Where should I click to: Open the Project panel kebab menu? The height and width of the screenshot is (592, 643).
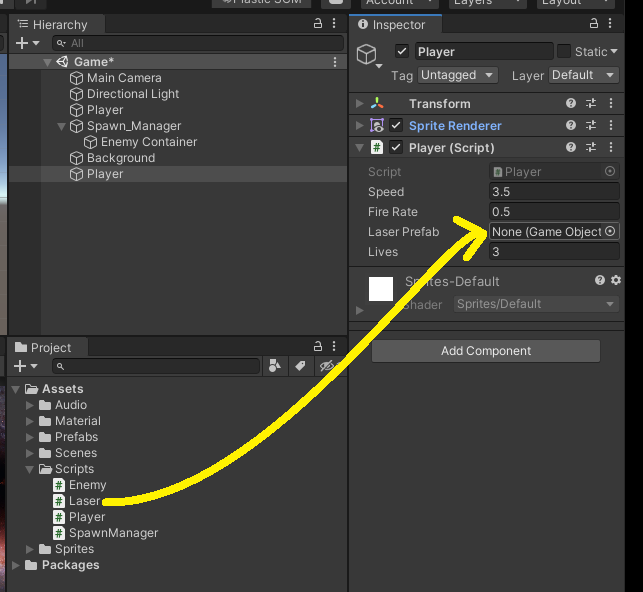334,346
